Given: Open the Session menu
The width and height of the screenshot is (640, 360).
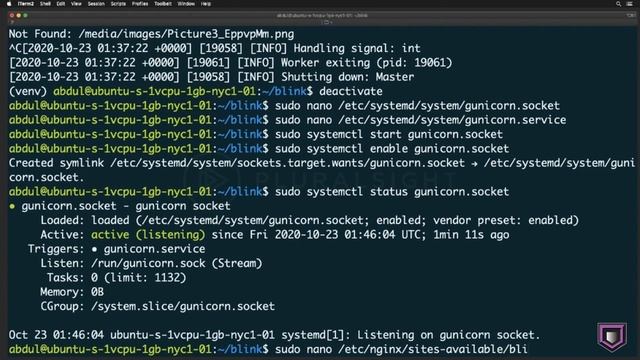Looking at the screenshot, I should pos(96,4).
